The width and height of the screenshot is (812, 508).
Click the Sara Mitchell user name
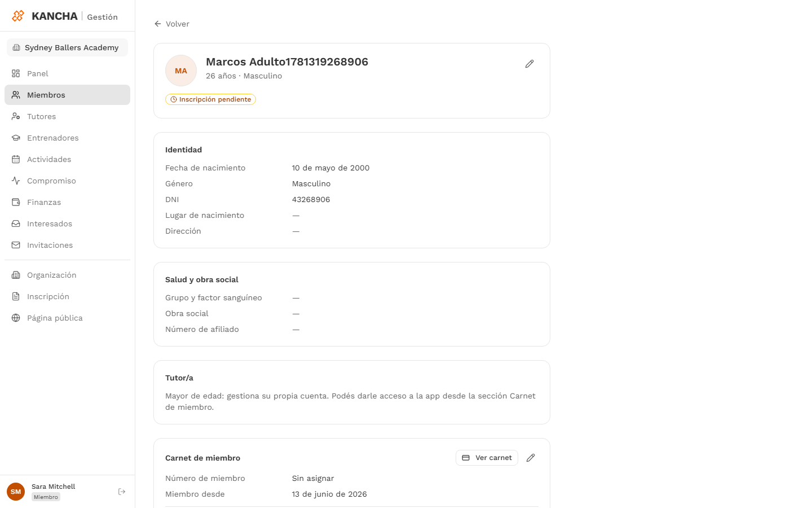click(x=54, y=487)
